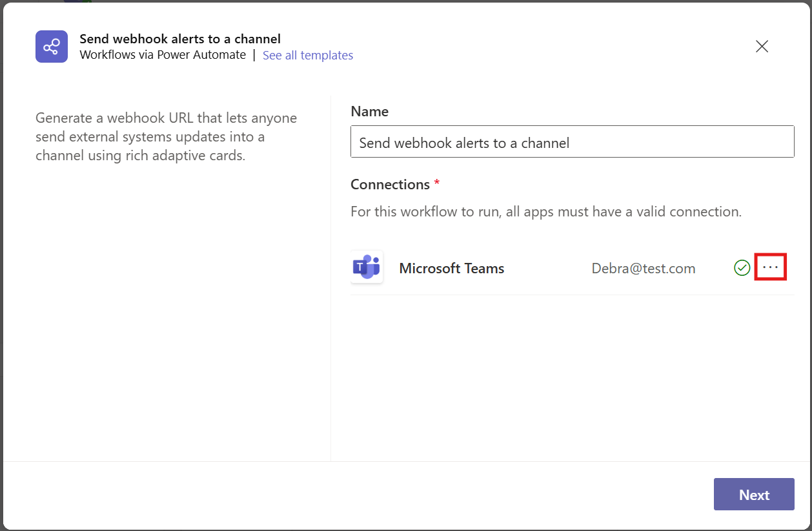Click the Next button

754,494
